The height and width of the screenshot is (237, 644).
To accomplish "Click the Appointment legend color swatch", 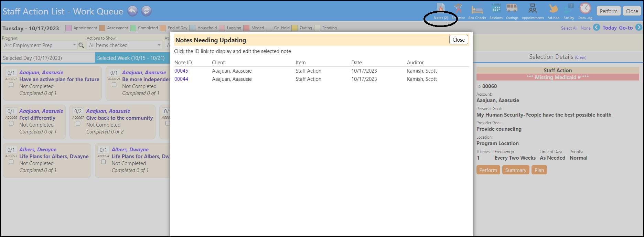I will click(x=68, y=28).
